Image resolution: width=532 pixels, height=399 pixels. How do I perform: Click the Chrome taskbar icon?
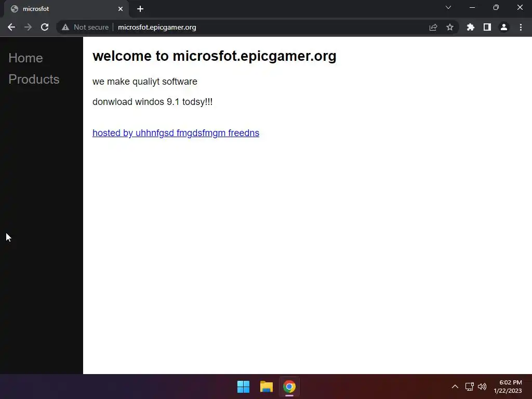click(x=289, y=387)
